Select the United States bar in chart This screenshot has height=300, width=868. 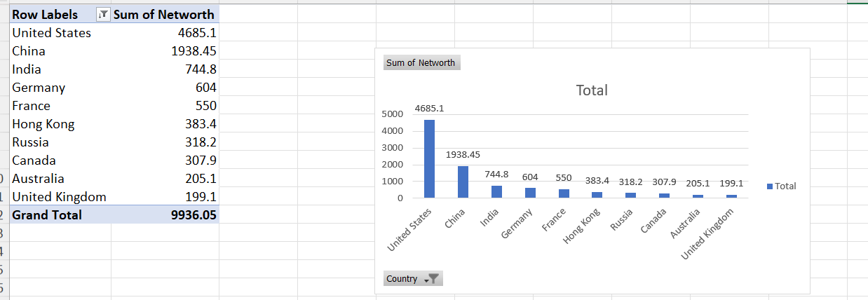tap(429, 159)
